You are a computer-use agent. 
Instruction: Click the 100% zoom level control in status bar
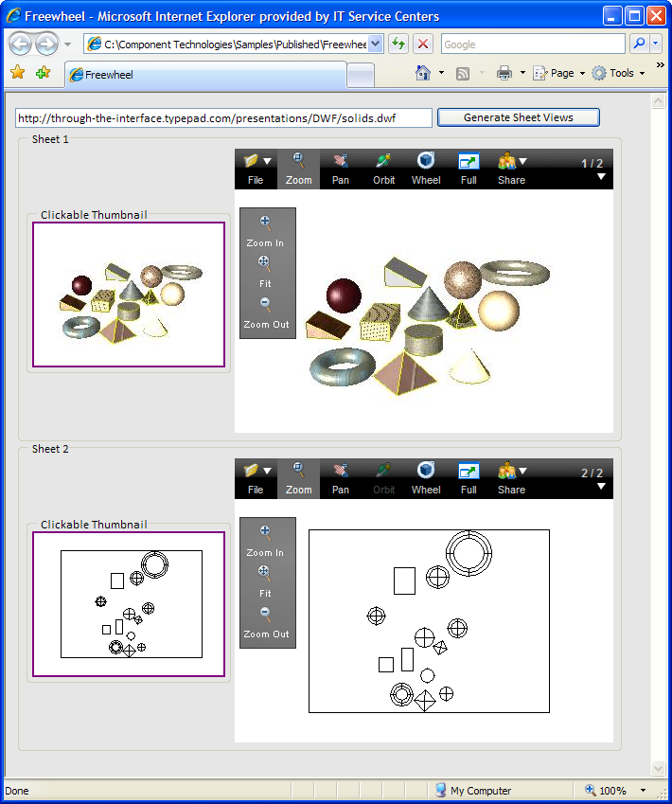point(612,790)
